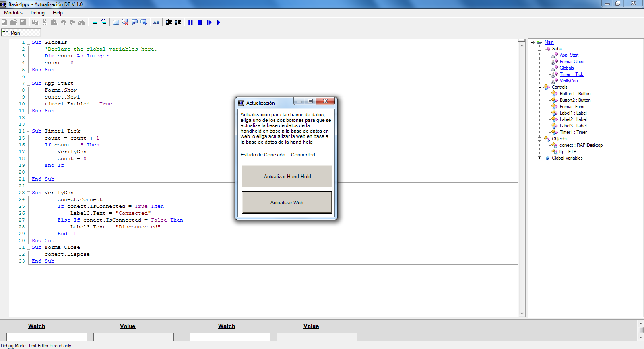Viewport: 644px width, 349px height.
Task: Select 'Timer1 : Timer' tree item
Action: click(x=573, y=132)
